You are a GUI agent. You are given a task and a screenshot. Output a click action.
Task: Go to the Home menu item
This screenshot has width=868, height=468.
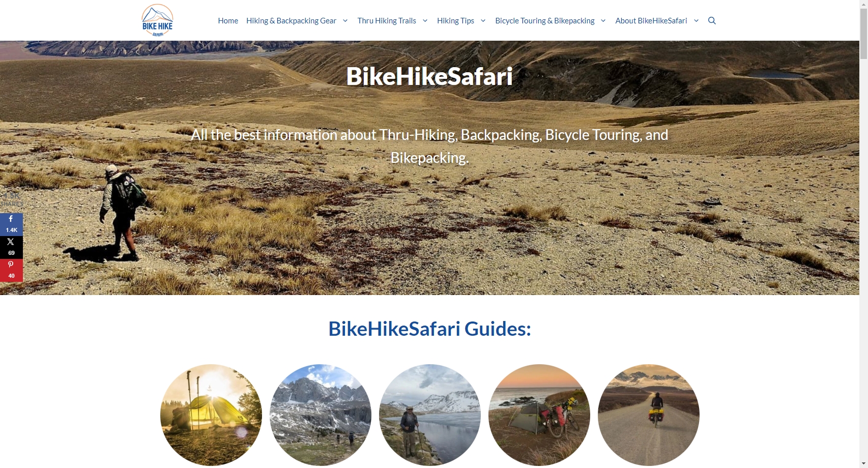(x=228, y=21)
